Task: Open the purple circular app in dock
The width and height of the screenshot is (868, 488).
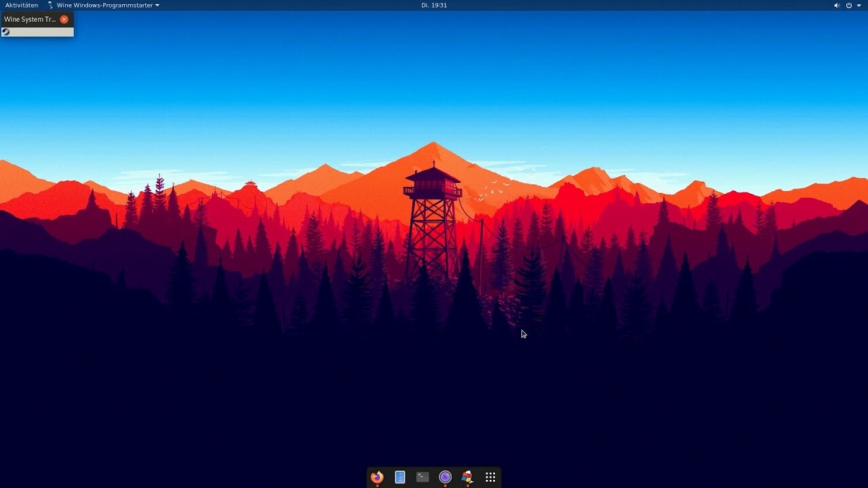Action: (x=445, y=477)
